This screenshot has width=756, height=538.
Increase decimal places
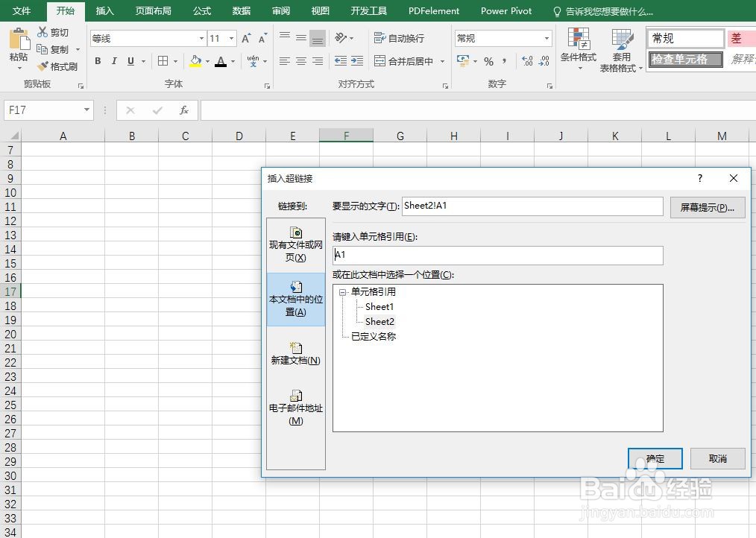point(527,61)
